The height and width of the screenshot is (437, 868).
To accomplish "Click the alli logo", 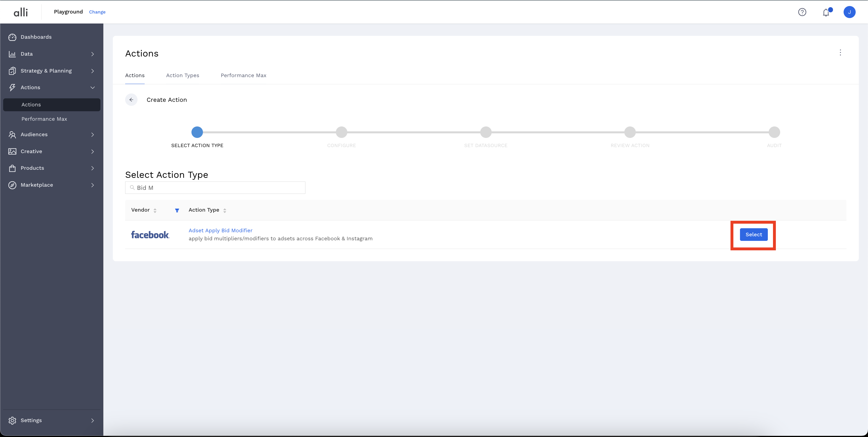I will coord(21,12).
